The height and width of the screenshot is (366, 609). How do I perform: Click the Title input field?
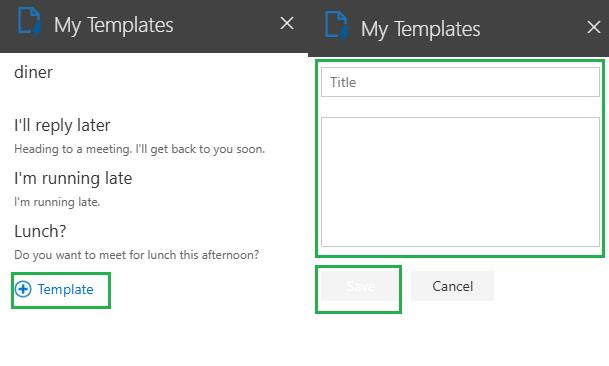point(460,82)
